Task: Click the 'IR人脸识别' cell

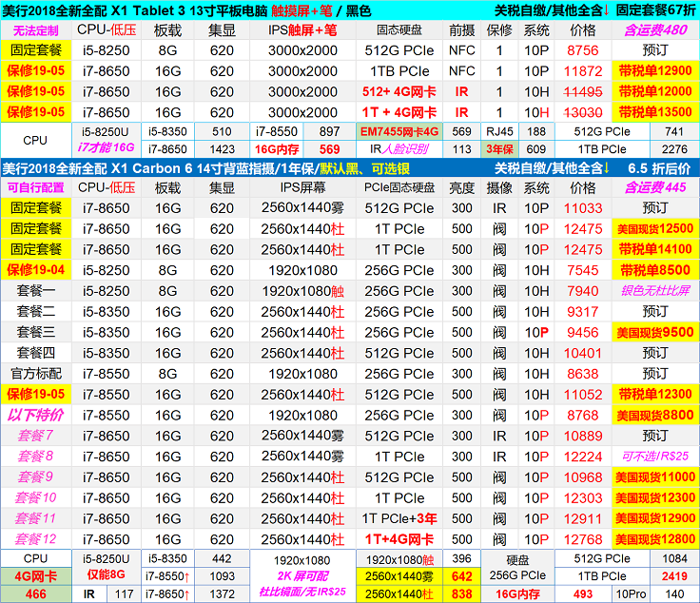Action: point(399,149)
